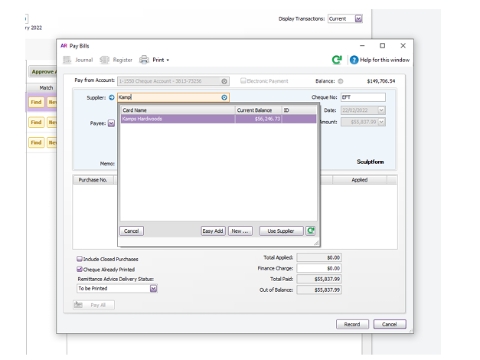The image size is (480, 360).
Task: Expand the Amount dropdown
Action: click(x=382, y=122)
